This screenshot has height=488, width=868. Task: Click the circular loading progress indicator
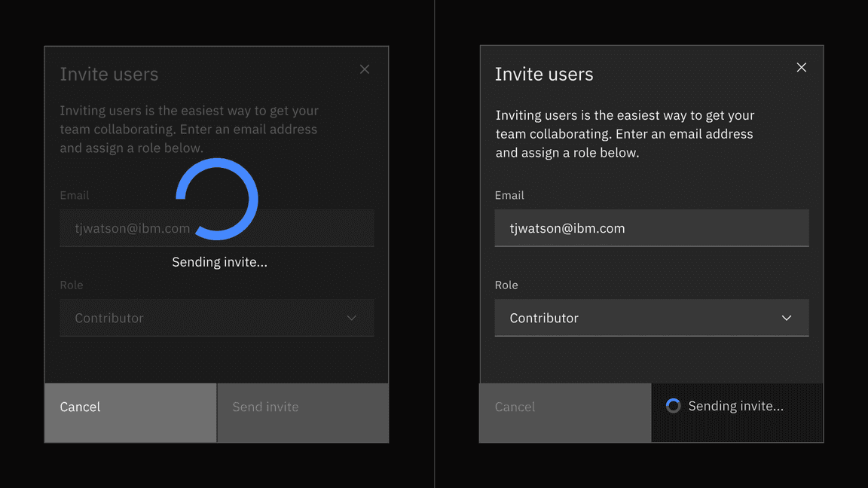coord(216,200)
